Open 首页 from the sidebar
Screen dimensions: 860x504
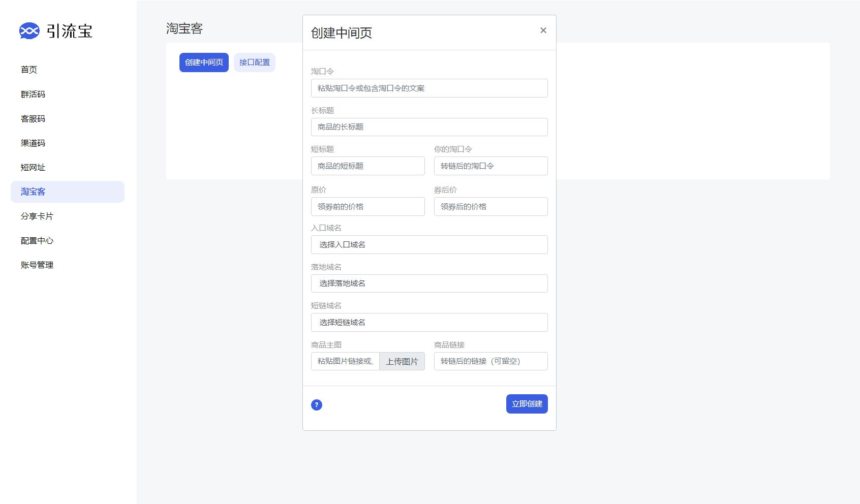tap(29, 70)
